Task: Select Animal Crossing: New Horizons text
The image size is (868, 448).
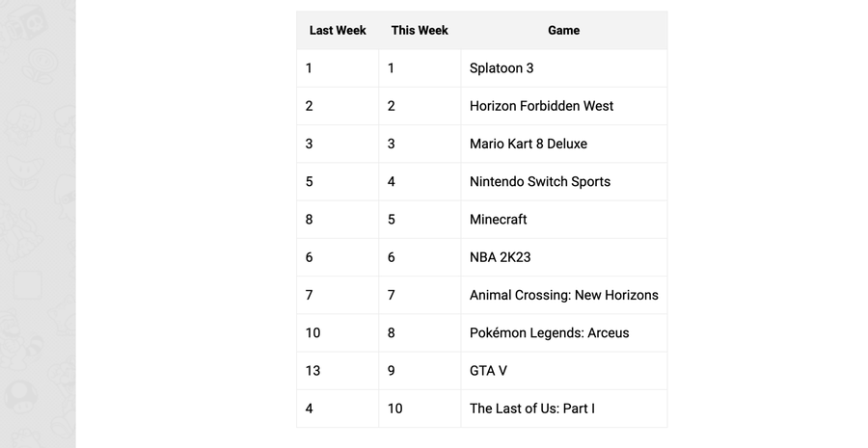Action: pyautogui.click(x=563, y=295)
